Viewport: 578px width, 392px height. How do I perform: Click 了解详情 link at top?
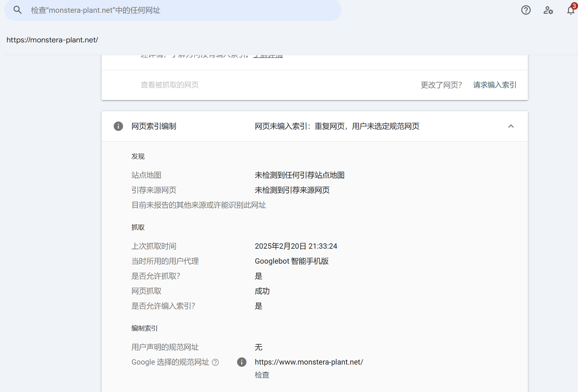[x=268, y=56]
